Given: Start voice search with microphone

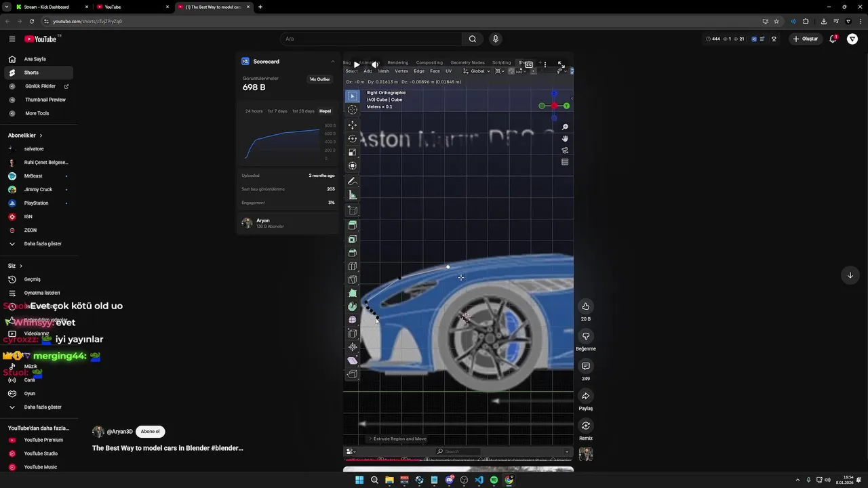Looking at the screenshot, I should click(496, 39).
